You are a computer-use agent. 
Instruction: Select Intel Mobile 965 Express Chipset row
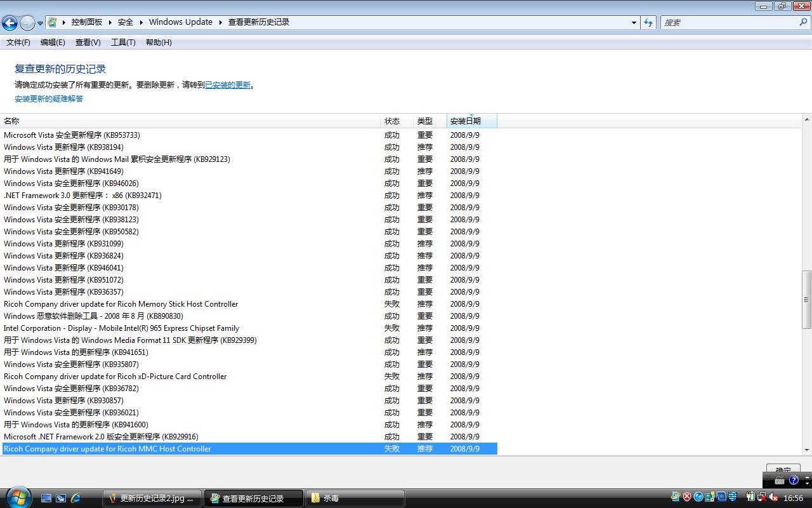249,328
